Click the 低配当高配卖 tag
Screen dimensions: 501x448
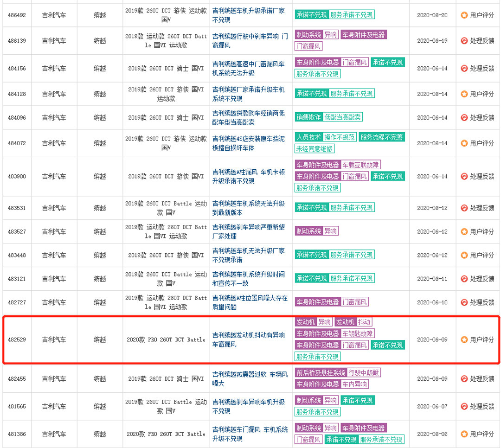pyautogui.click(x=342, y=117)
